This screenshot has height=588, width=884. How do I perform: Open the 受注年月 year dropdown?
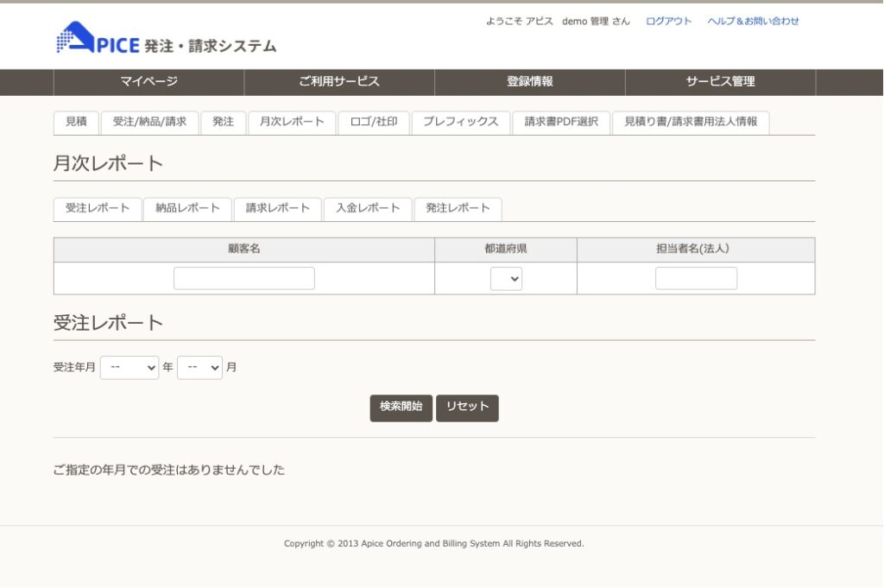129,368
